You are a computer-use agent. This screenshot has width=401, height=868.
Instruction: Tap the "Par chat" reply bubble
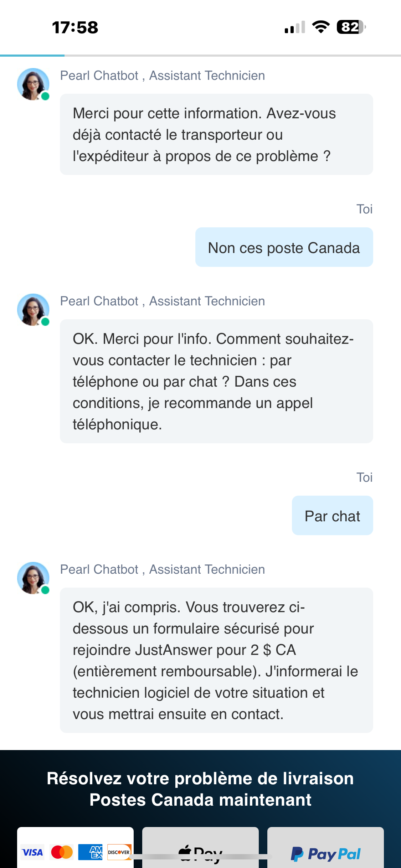[x=332, y=516]
